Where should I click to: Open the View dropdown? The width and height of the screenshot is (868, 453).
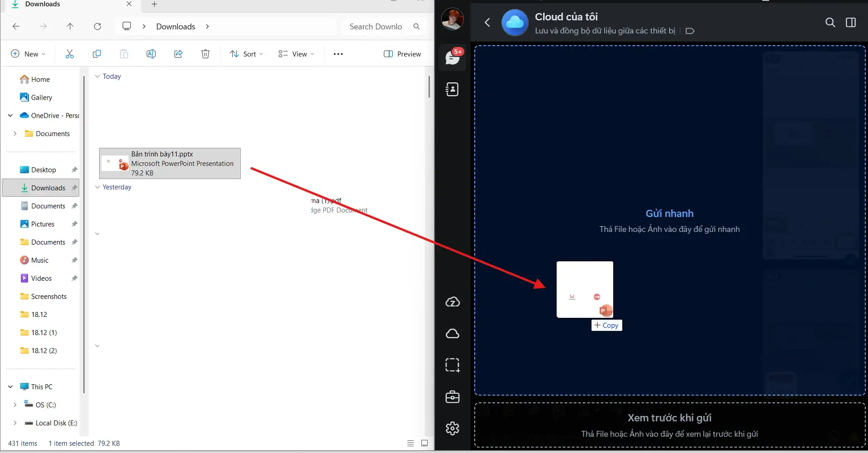click(296, 54)
